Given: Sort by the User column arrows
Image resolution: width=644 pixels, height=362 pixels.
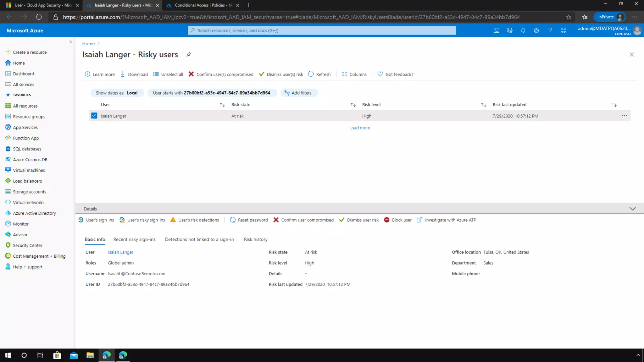Looking at the screenshot, I should point(222,105).
